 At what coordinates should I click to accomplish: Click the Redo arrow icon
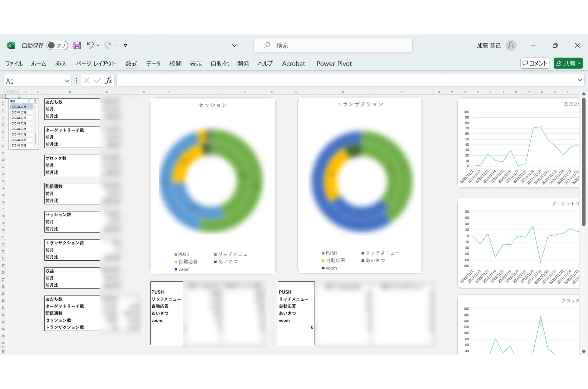pyautogui.click(x=108, y=45)
